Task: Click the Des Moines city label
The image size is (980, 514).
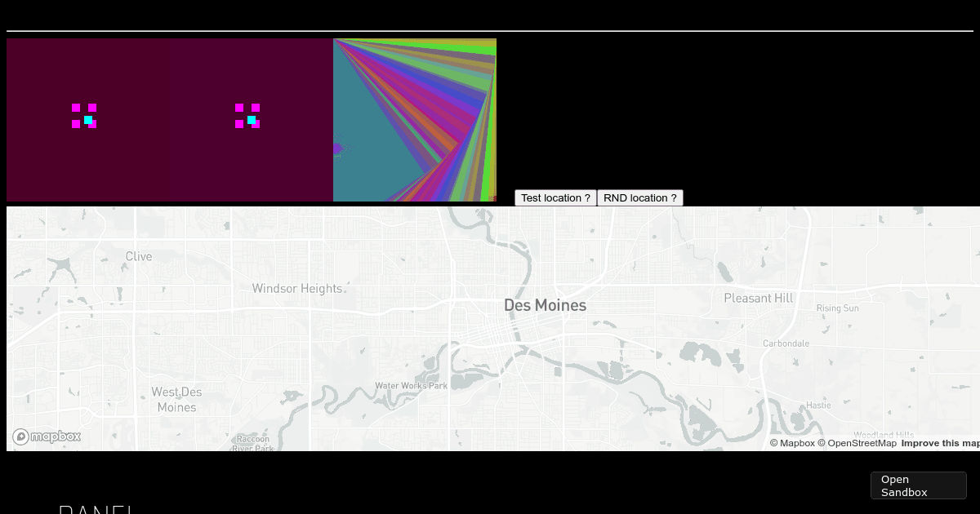Action: [x=545, y=305]
